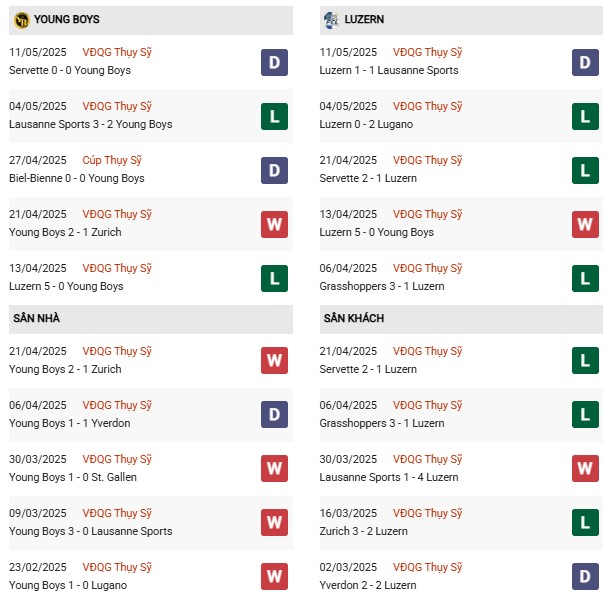The image size is (604, 599).
Task: Open the Grasshoppers 3-1 Luzern result under SÂN KHÁCH
Action: pyautogui.click(x=382, y=423)
